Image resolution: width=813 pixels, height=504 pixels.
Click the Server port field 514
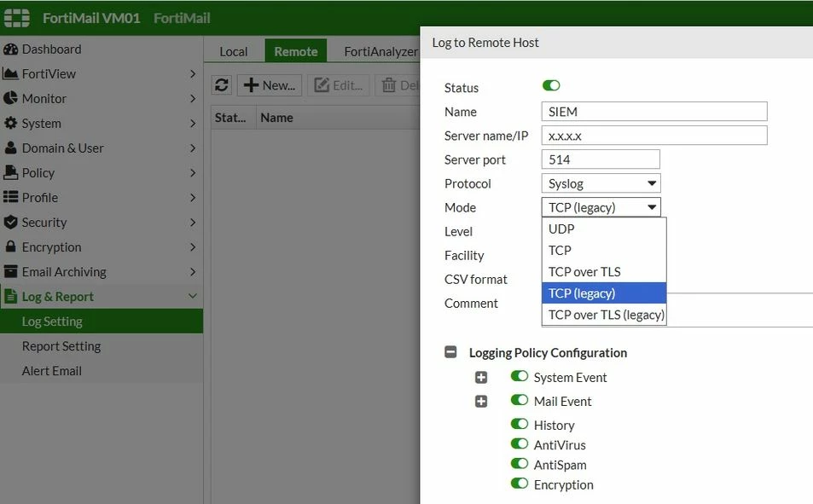[601, 159]
